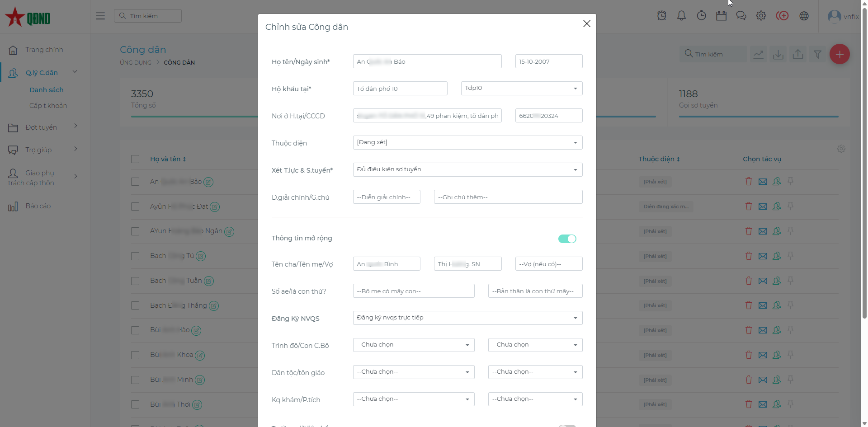Tick checkbox for AYun Ngân row
868x427 pixels.
(x=135, y=231)
